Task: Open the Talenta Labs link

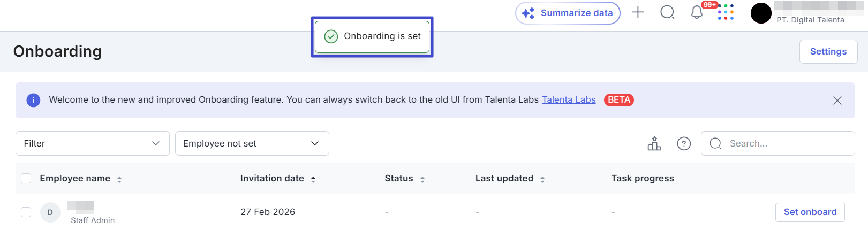Action: 569,100
